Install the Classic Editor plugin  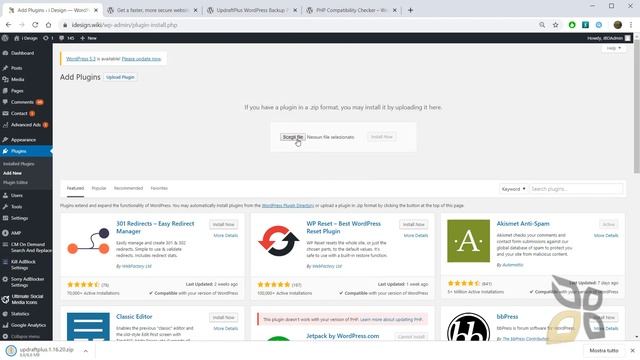point(224,318)
